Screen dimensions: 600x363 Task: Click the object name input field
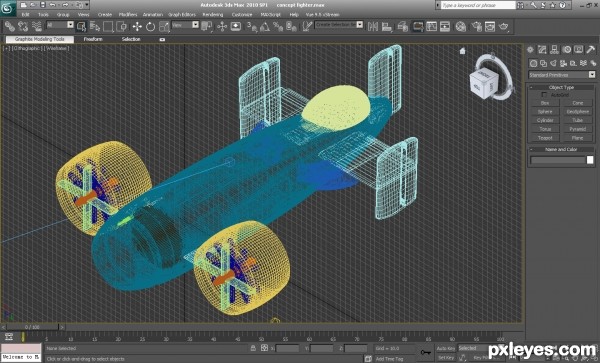tap(558, 160)
